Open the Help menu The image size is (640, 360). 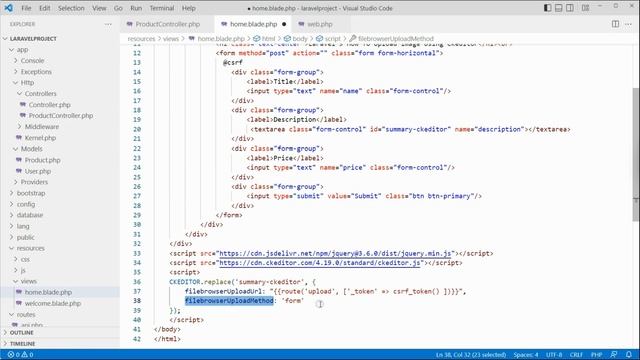(x=188, y=8)
